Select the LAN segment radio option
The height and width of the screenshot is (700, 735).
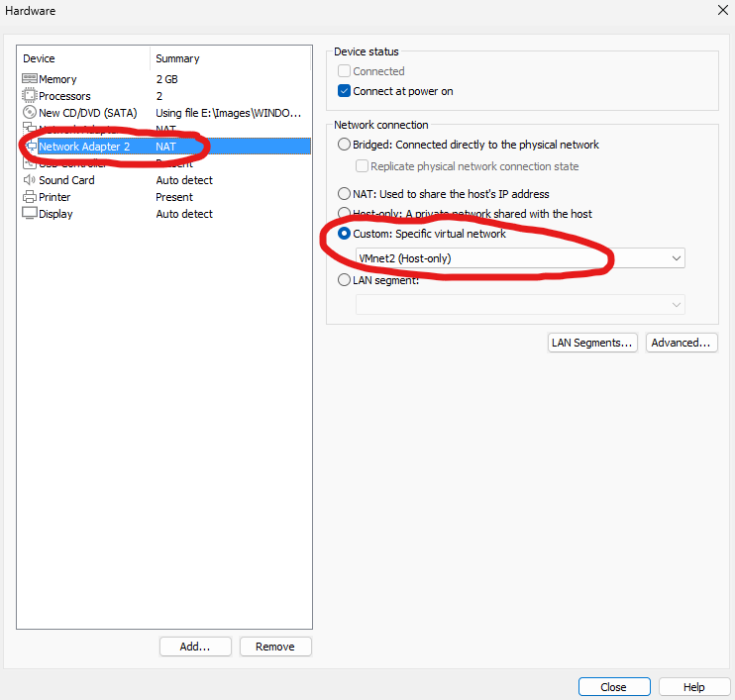pos(345,280)
